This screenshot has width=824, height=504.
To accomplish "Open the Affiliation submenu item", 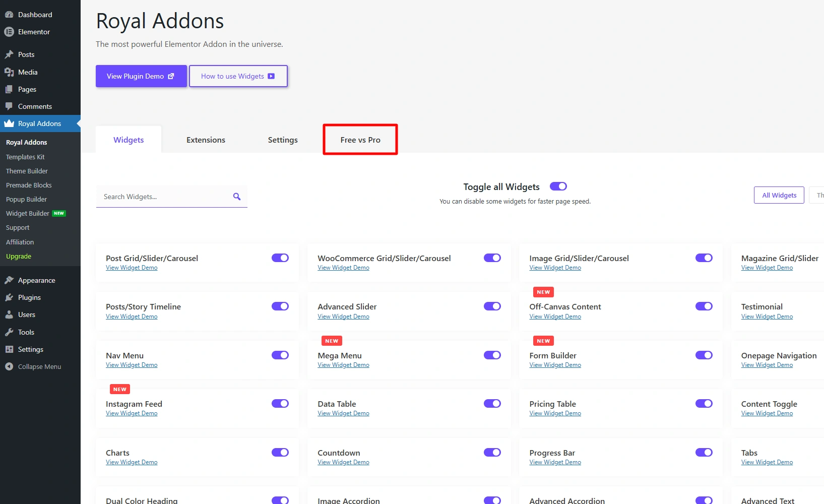I will [x=20, y=242].
